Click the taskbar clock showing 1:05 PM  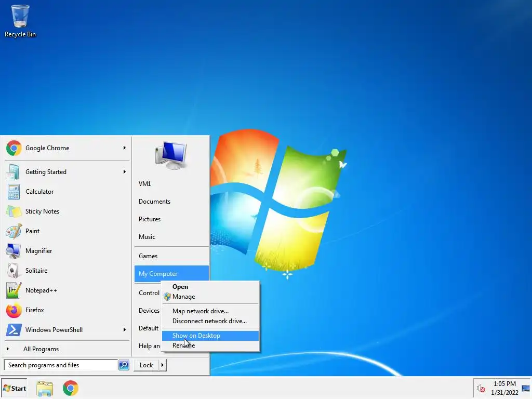[504, 388]
